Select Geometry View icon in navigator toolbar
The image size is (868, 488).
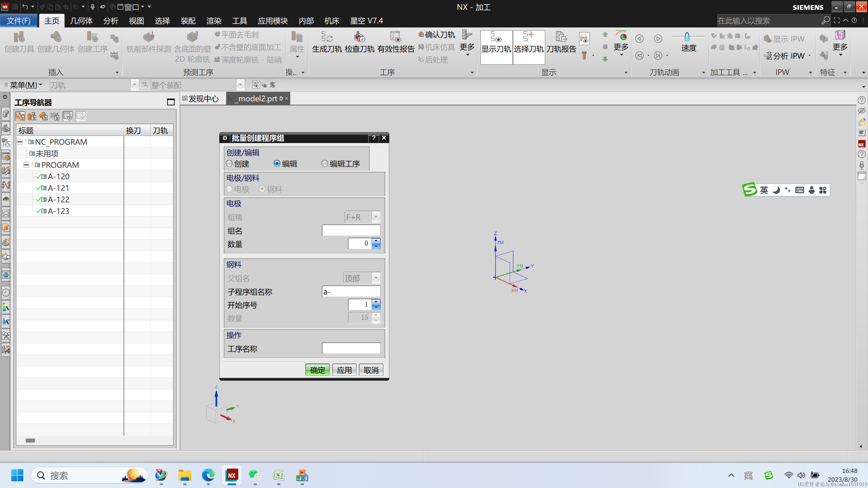[43, 117]
